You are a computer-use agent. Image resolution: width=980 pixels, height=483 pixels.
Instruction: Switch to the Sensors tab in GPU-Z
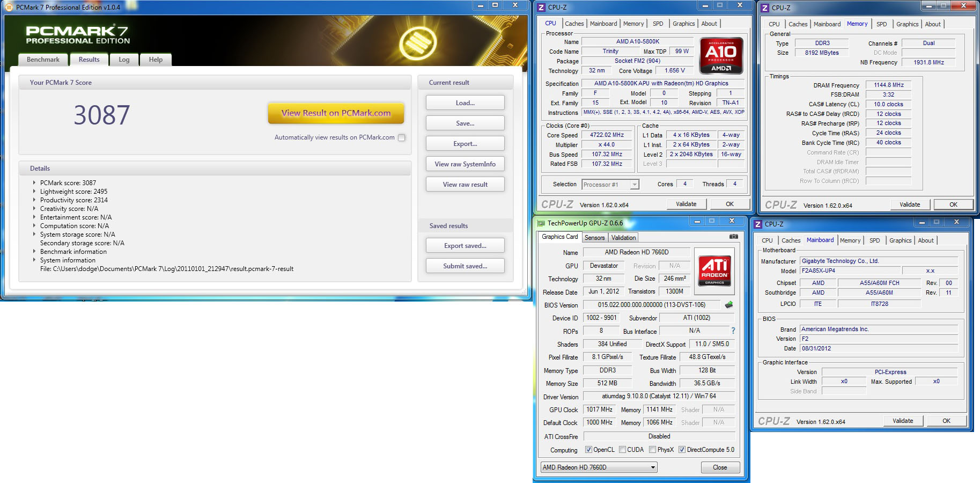(594, 238)
